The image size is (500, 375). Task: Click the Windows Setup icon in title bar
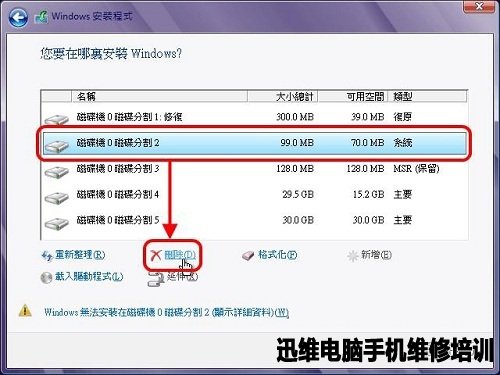[41, 17]
